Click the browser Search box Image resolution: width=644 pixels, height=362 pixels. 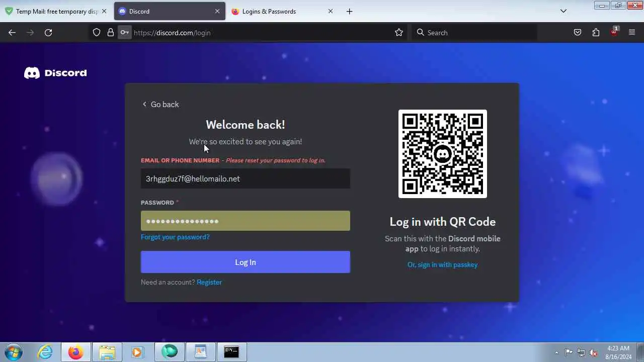point(474,33)
